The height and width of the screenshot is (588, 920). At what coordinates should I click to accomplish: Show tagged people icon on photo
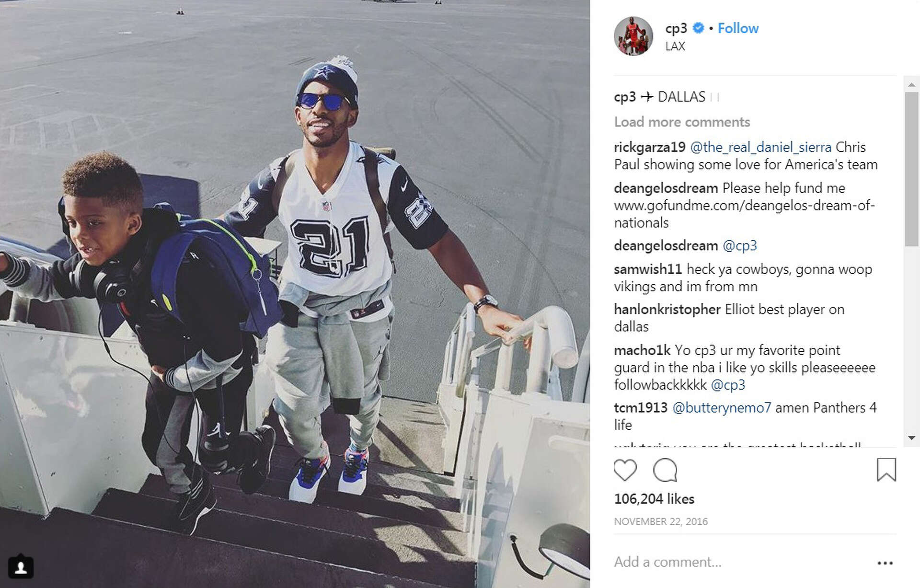pos(21,567)
